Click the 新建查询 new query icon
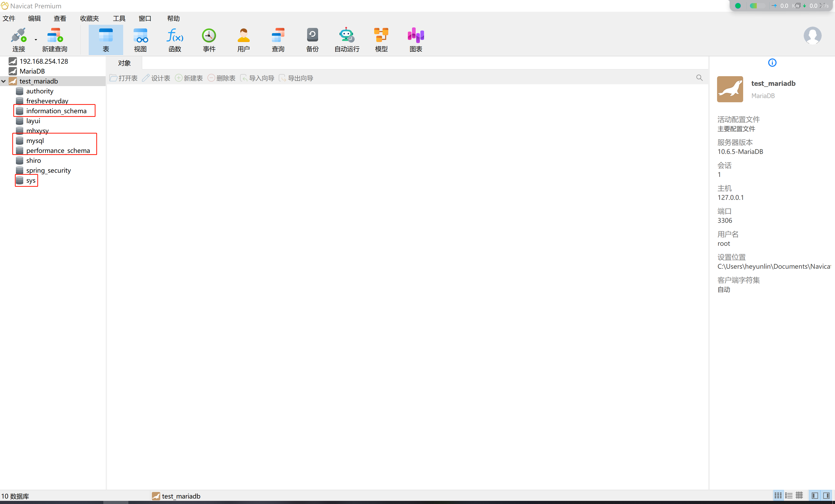 click(55, 40)
